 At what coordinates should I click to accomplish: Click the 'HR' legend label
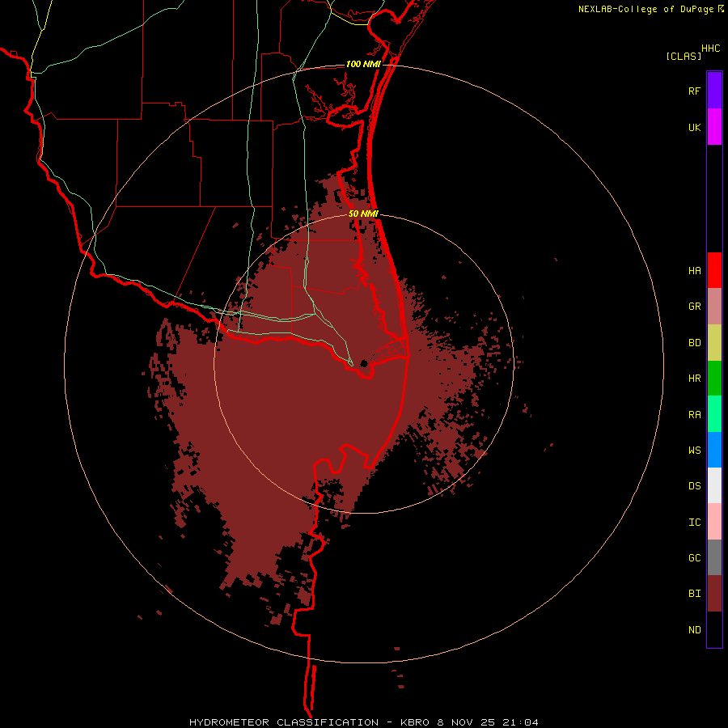(x=694, y=379)
